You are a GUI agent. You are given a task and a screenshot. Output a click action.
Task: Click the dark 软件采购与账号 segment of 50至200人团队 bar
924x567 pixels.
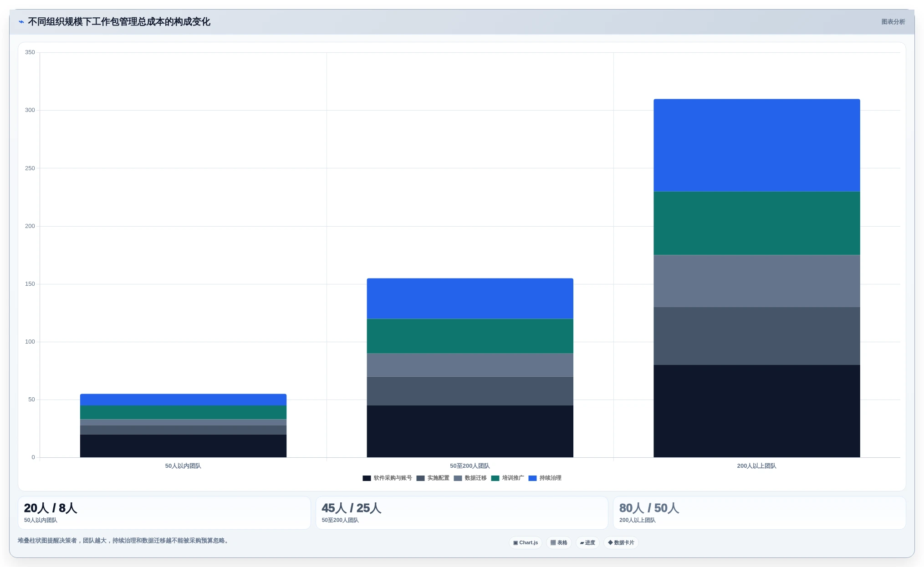point(470,431)
